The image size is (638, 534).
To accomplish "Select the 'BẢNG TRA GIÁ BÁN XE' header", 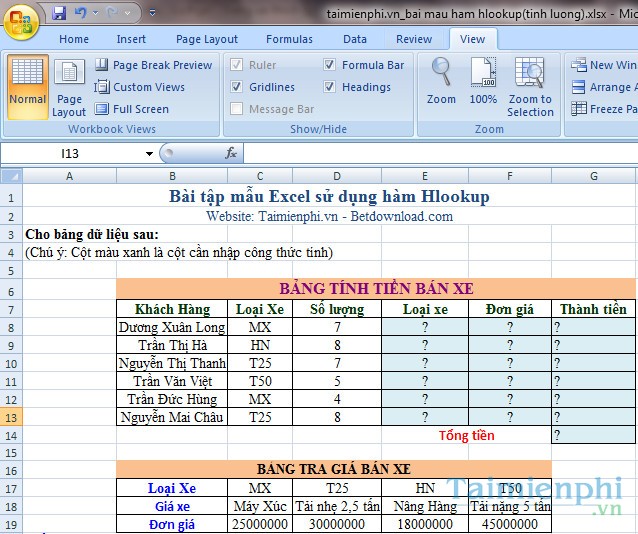I will click(x=334, y=469).
